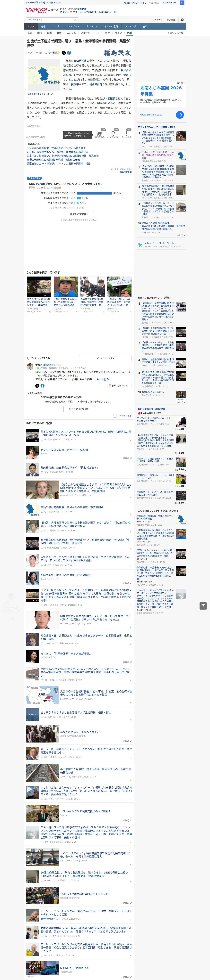Click もっと見る(726件) button

click(79, 409)
